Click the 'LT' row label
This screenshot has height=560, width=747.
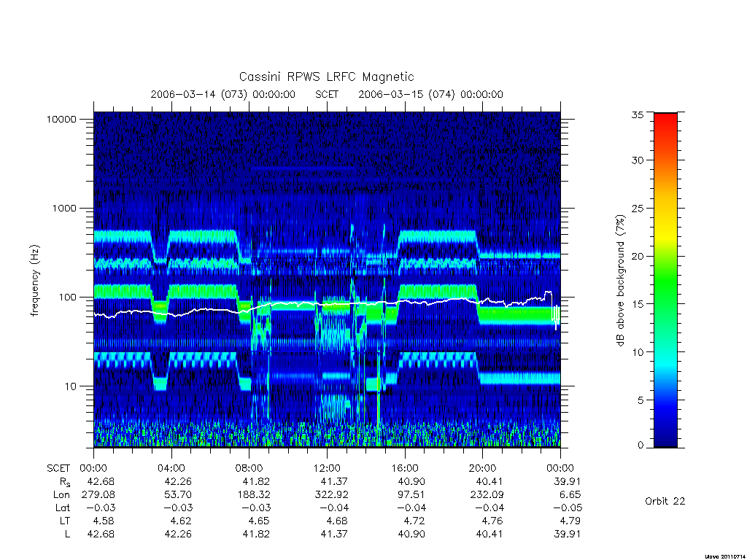point(65,521)
